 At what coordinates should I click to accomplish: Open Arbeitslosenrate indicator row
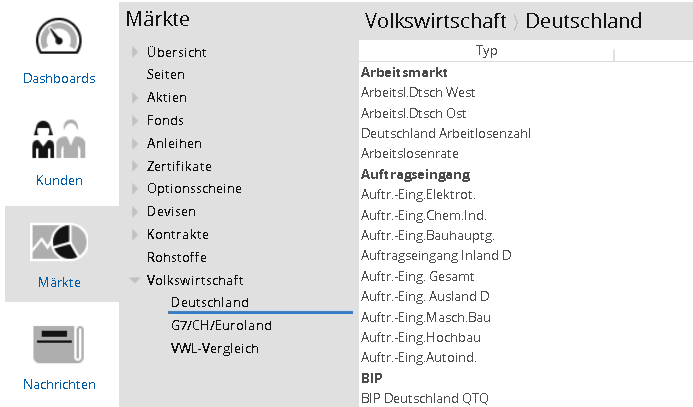pos(409,154)
